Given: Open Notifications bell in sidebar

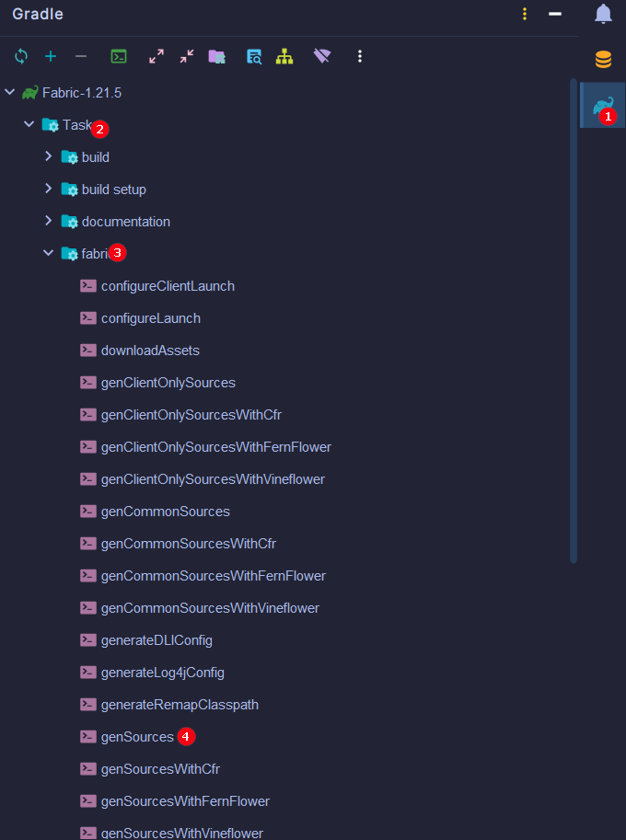Looking at the screenshot, I should tap(604, 14).
